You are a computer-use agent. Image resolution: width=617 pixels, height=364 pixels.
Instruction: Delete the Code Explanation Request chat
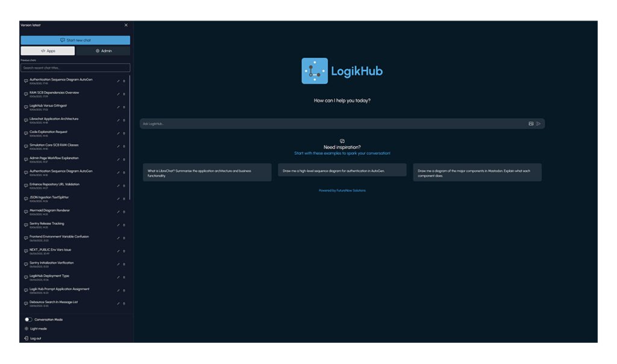point(124,133)
